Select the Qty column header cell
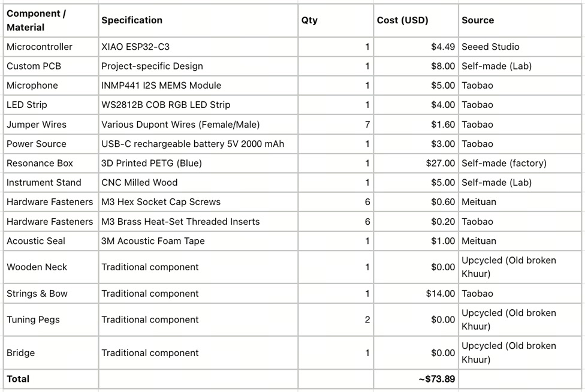This screenshot has width=585, height=392. tap(336, 20)
